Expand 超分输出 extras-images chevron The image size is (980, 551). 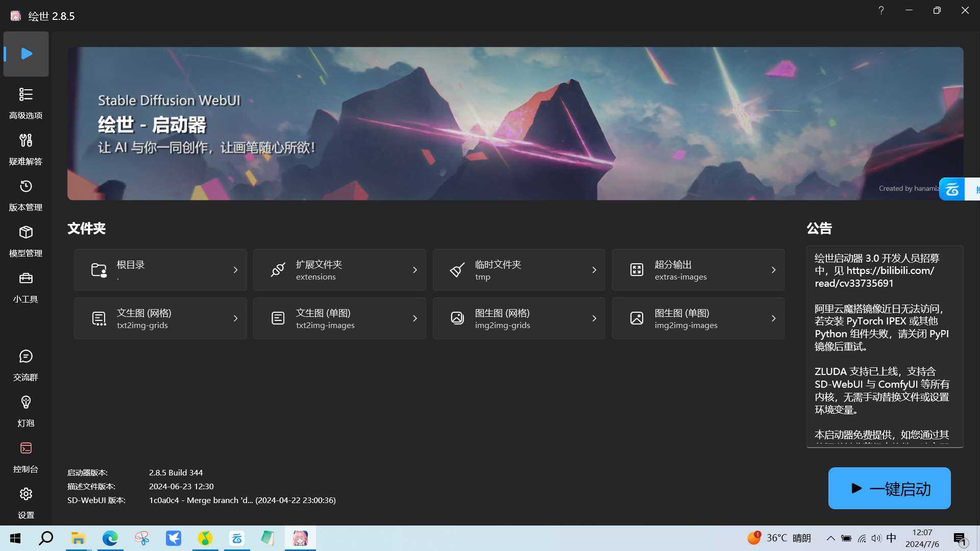pyautogui.click(x=773, y=270)
